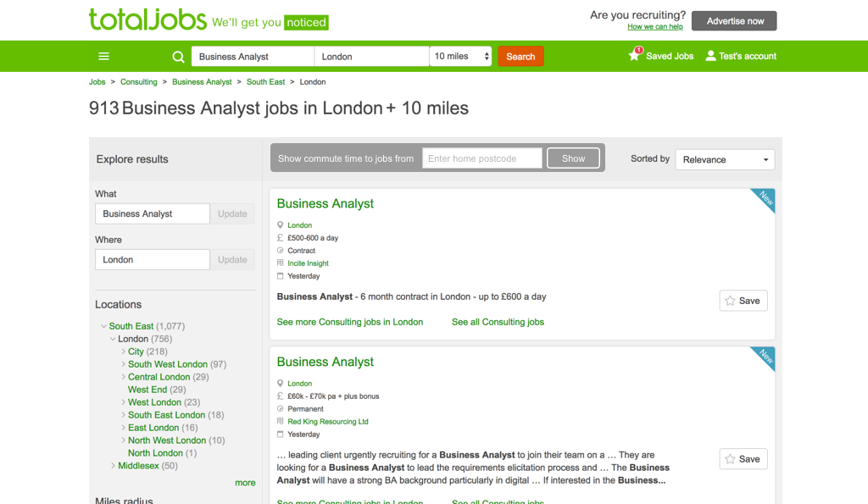Open Red King Resourcing Ltd company link
868x504 pixels.
tap(328, 422)
